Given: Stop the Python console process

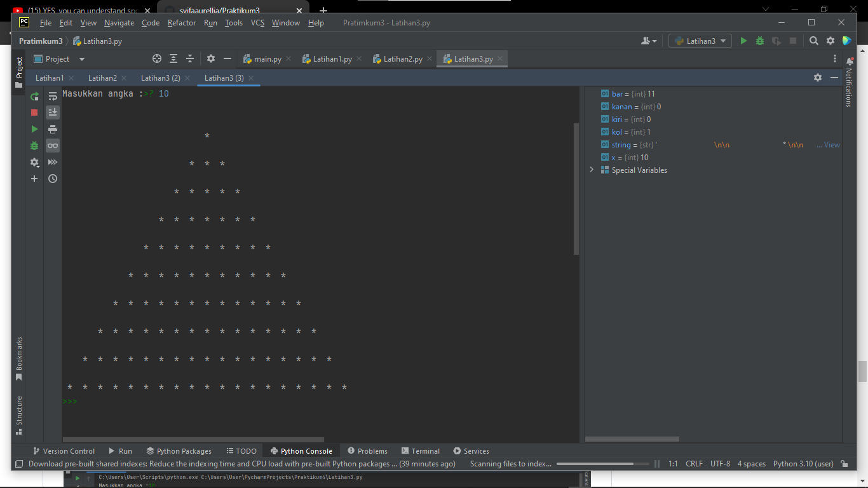Looking at the screenshot, I should 34,112.
